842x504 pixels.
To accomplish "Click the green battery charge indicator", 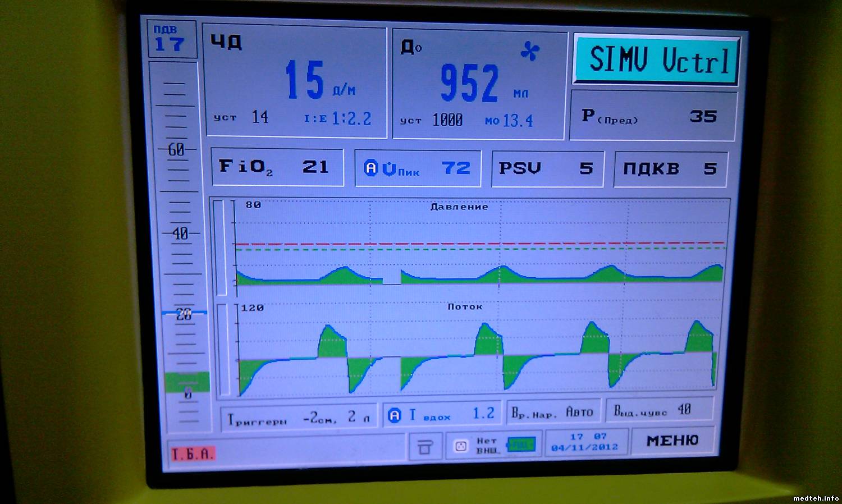I will (x=520, y=446).
